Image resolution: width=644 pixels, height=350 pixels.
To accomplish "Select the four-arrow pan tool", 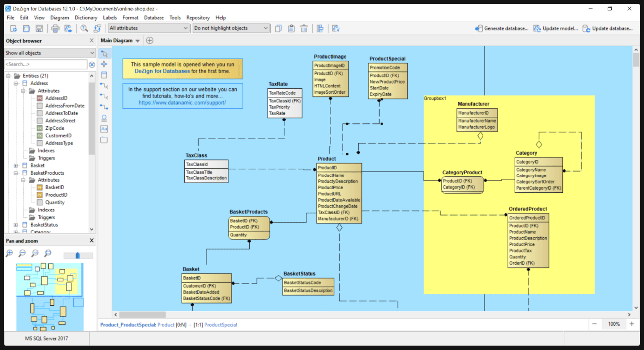I will (104, 64).
